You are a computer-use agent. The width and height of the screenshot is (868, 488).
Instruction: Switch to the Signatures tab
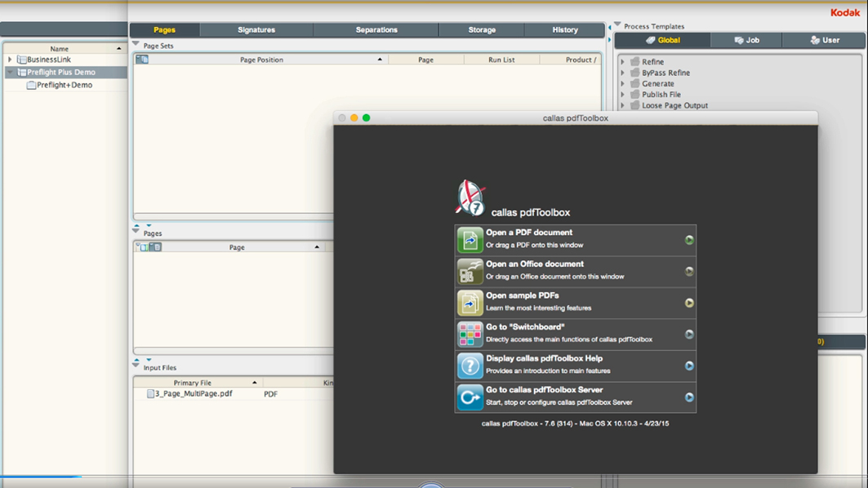point(256,30)
